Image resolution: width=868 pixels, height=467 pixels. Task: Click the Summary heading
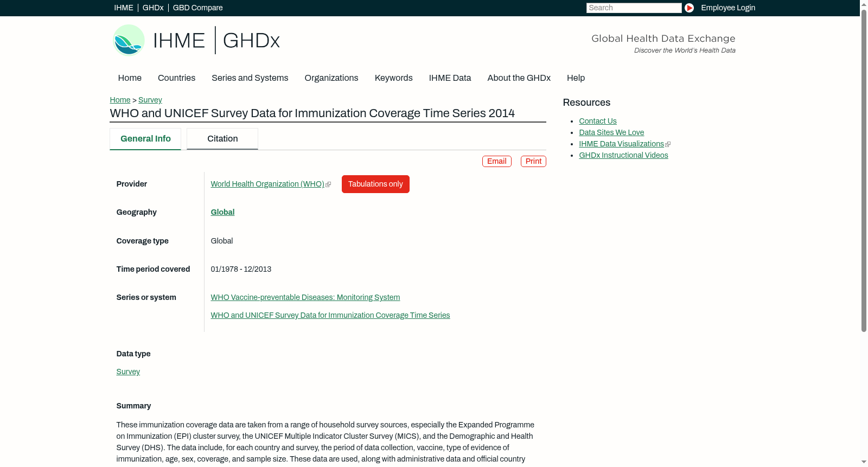[x=133, y=406]
